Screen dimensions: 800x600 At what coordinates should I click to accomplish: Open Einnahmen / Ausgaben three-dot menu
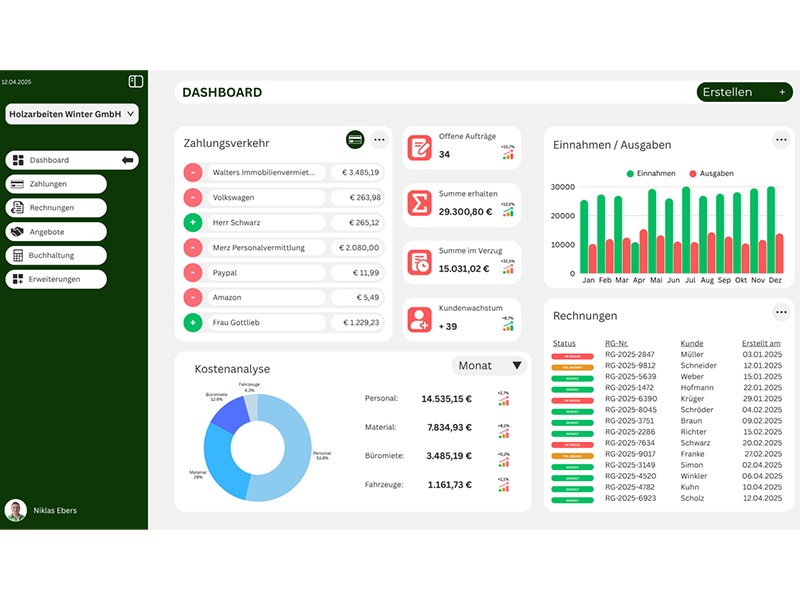781,141
